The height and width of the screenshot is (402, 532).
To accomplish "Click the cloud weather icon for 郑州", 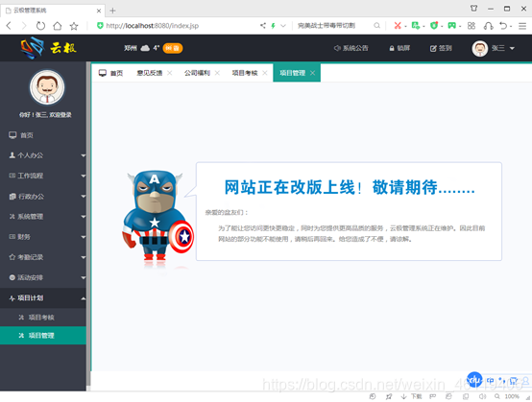I will coord(145,48).
